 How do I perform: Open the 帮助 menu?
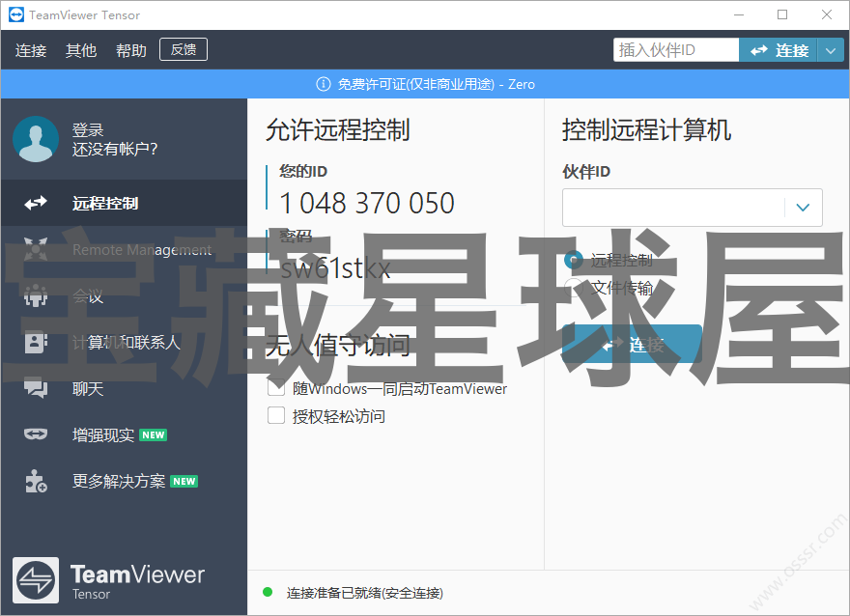point(131,50)
